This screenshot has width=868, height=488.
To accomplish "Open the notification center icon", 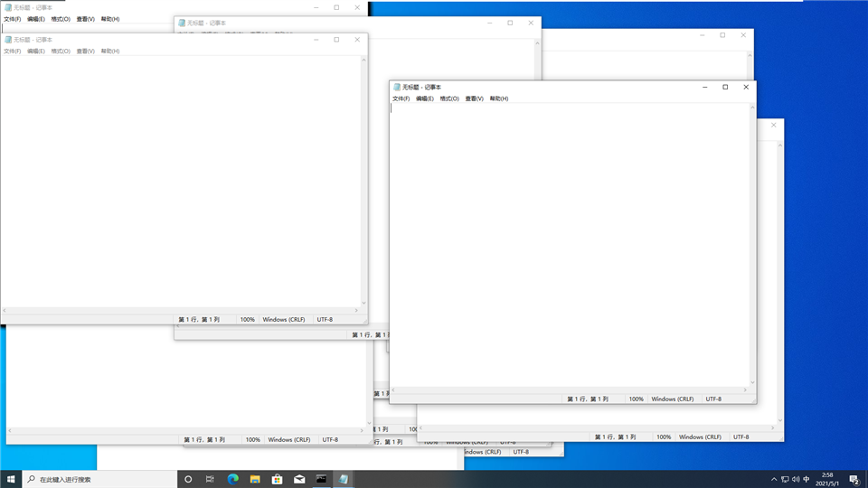I will 854,479.
